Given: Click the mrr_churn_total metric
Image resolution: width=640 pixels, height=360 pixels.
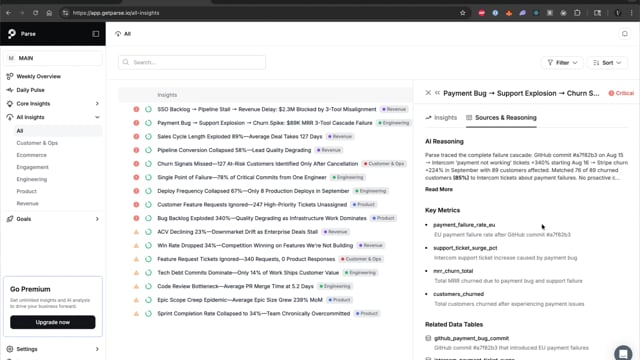Looking at the screenshot, I should click(x=453, y=271).
